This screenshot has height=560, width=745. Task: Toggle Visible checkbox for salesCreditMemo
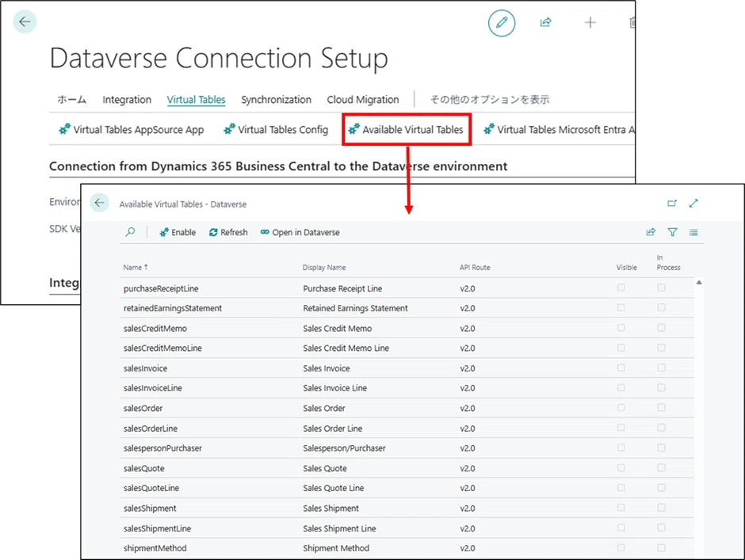pos(621,328)
